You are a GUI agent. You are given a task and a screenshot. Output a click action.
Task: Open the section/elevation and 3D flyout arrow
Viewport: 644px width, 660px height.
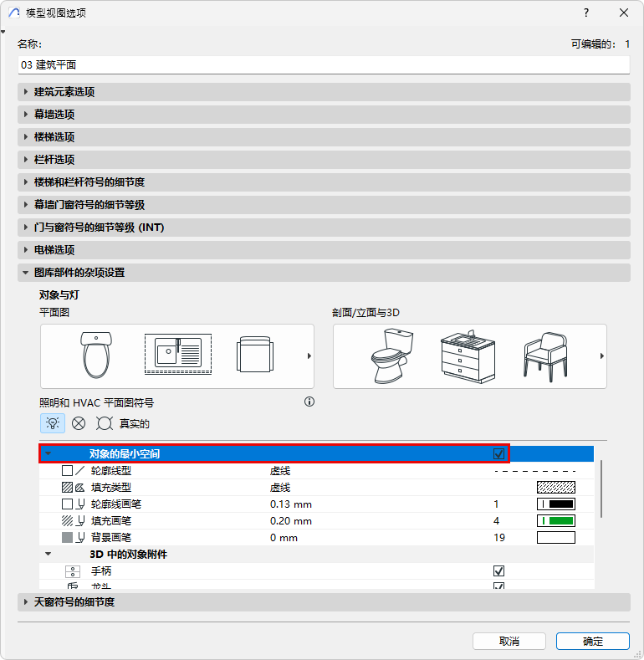click(x=602, y=356)
